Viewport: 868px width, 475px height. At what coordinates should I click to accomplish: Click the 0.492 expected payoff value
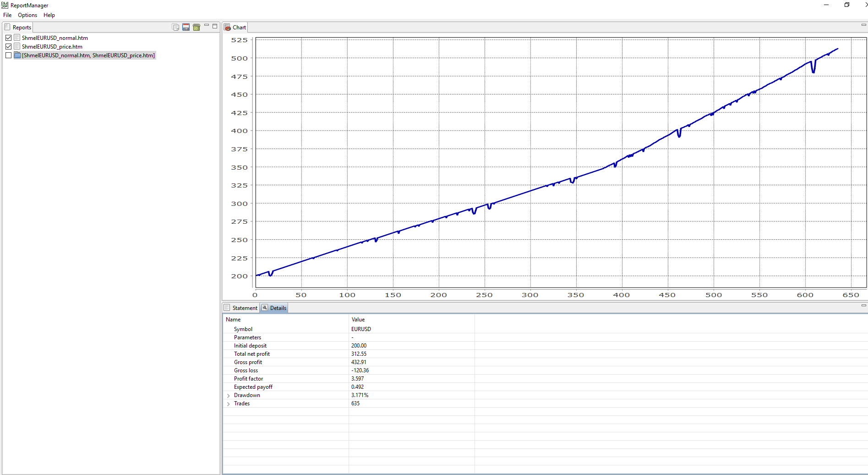click(357, 387)
